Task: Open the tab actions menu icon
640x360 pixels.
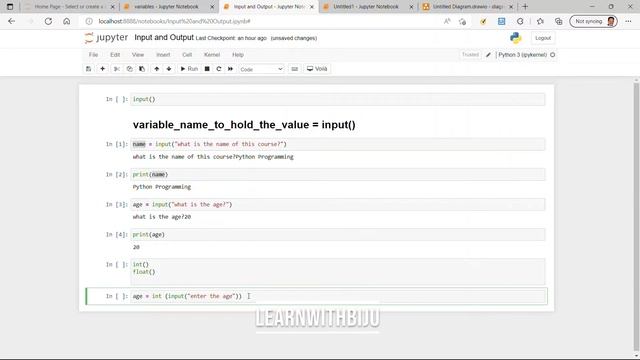Action: tap(10, 7)
